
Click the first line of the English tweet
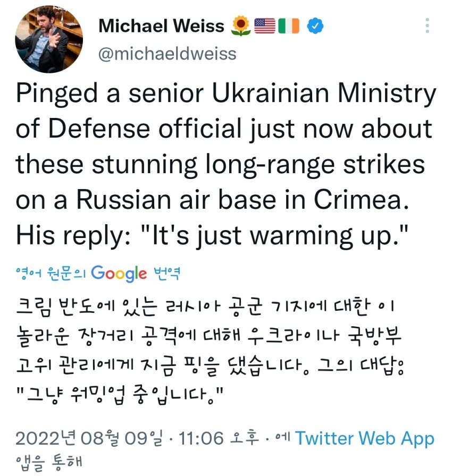226,95
